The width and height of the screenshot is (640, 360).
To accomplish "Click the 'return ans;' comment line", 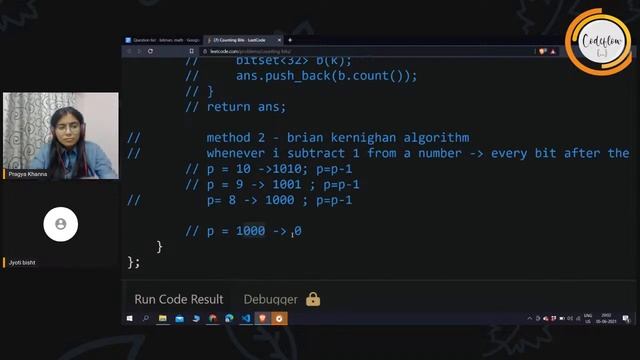I will [x=247, y=107].
